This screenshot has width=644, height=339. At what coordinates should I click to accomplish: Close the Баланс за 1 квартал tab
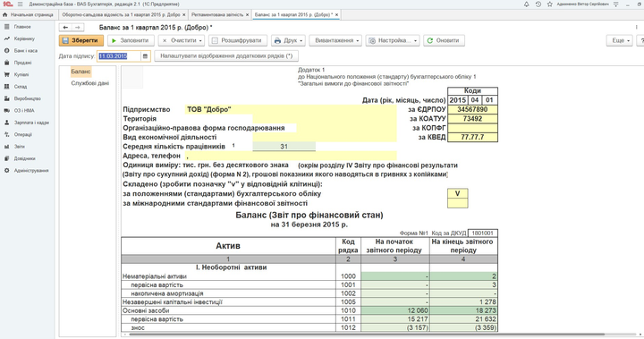[x=337, y=15]
